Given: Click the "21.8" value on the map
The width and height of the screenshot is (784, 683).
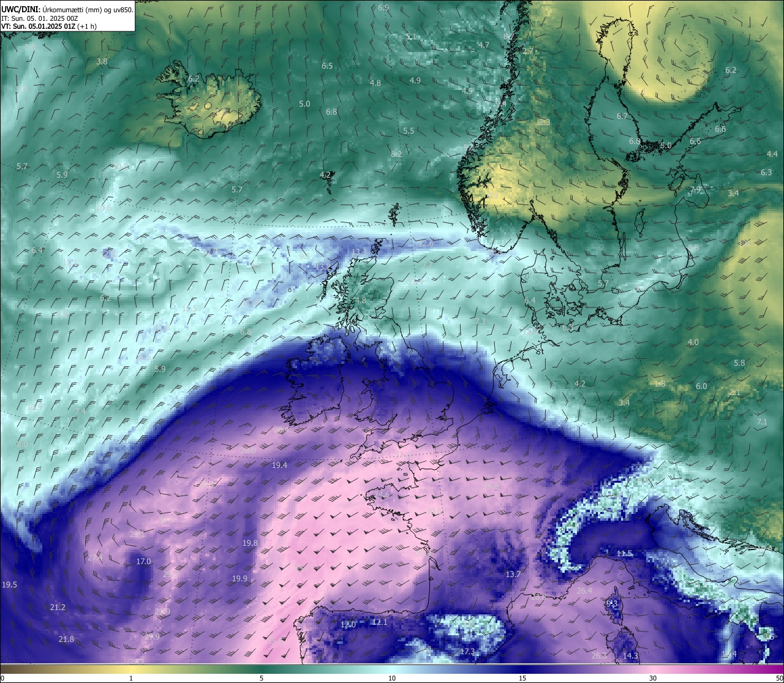Looking at the screenshot, I should pos(66,640).
